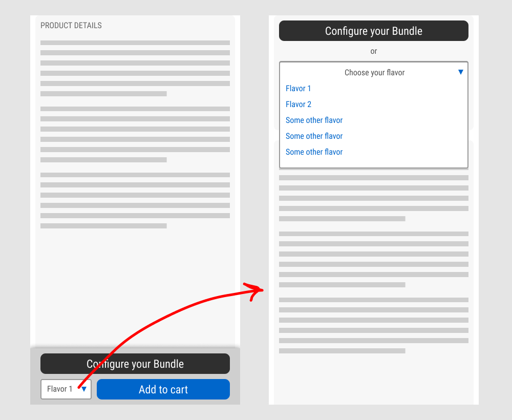
Task: Click the 'or' separator text
Action: pyautogui.click(x=373, y=51)
